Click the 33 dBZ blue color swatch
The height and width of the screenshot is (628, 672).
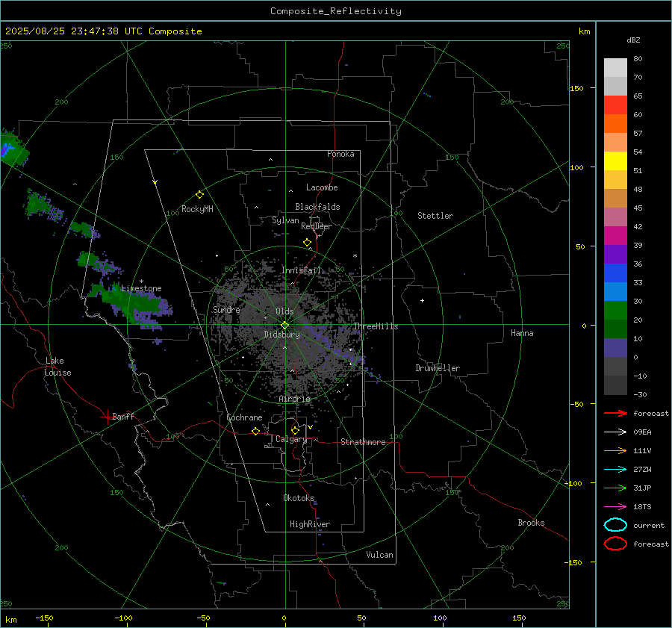click(x=615, y=273)
